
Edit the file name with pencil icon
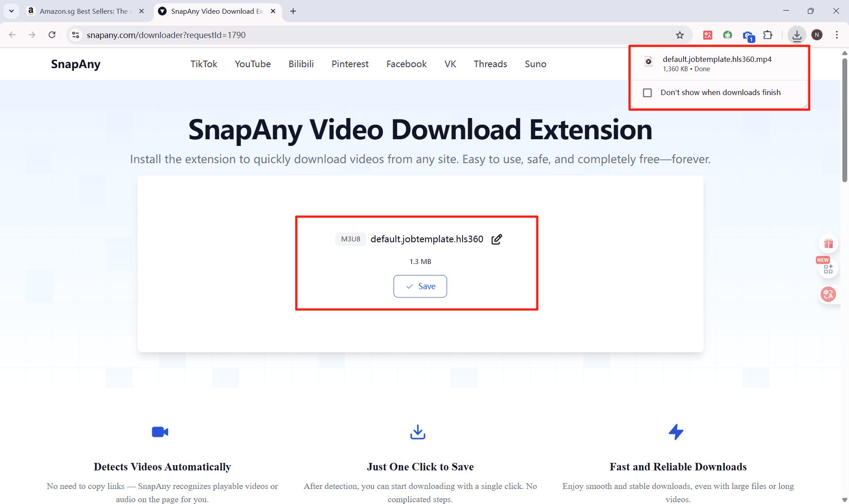(x=497, y=239)
